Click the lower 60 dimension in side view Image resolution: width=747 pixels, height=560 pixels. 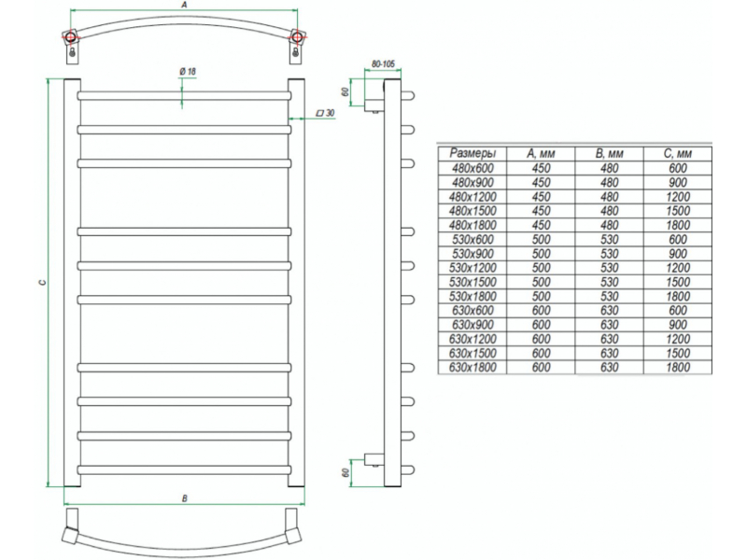[346, 473]
